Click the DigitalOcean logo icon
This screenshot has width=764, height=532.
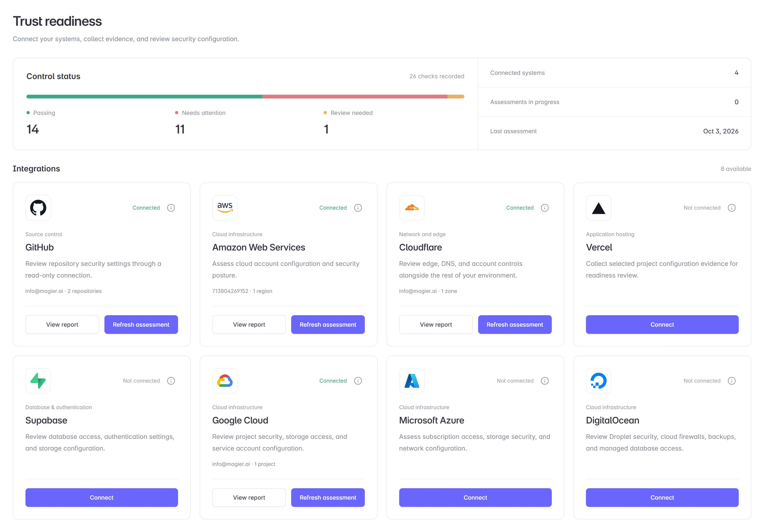(599, 381)
